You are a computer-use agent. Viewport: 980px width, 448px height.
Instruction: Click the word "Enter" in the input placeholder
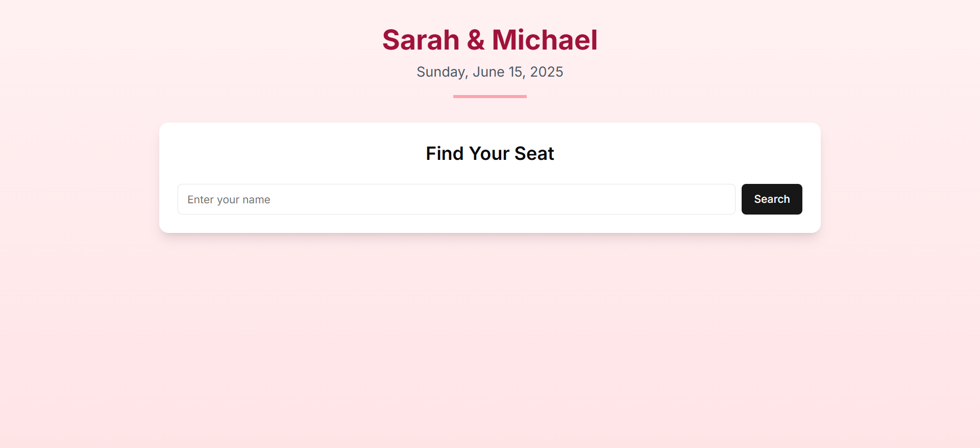200,200
